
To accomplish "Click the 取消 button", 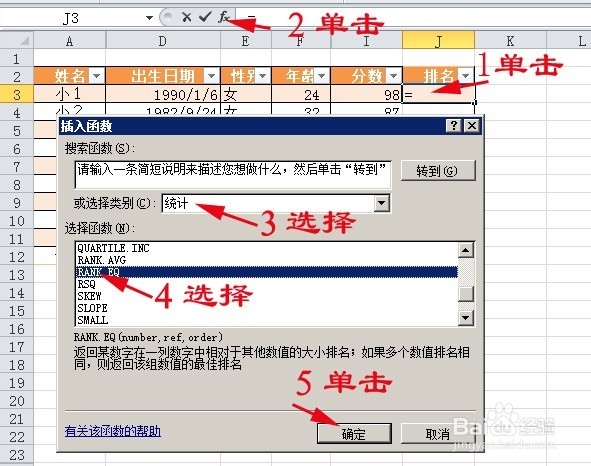I will click(437, 434).
